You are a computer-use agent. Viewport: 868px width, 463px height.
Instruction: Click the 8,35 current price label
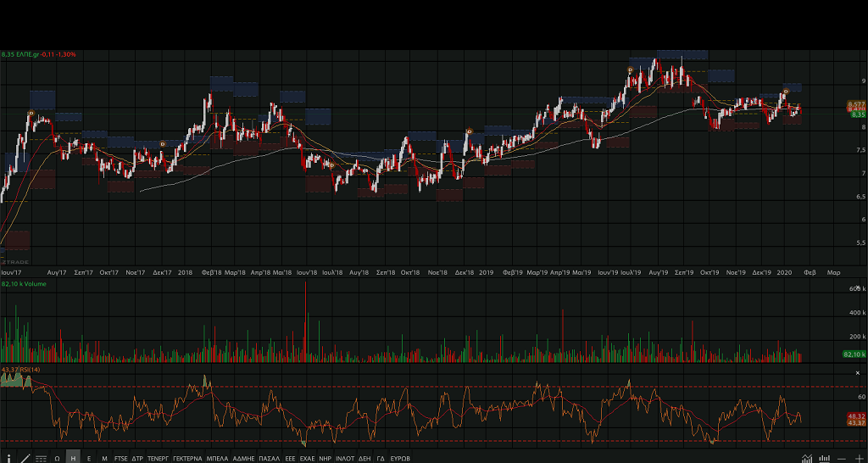point(857,114)
